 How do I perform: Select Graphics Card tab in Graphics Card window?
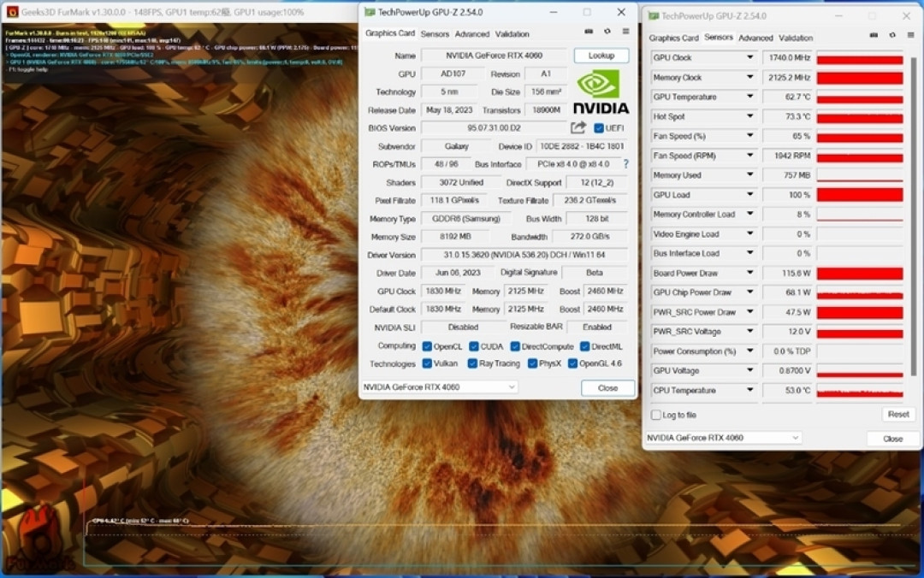coord(390,33)
